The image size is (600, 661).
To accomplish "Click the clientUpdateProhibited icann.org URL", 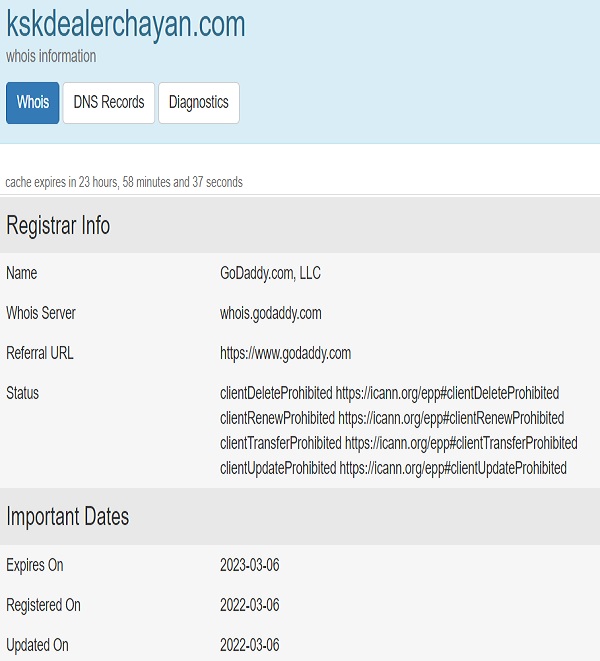I will 453,468.
